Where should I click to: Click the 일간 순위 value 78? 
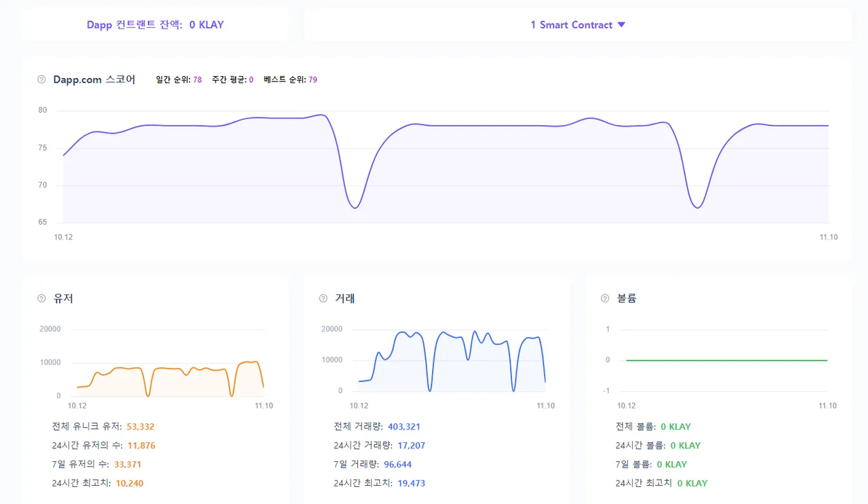coord(197,80)
